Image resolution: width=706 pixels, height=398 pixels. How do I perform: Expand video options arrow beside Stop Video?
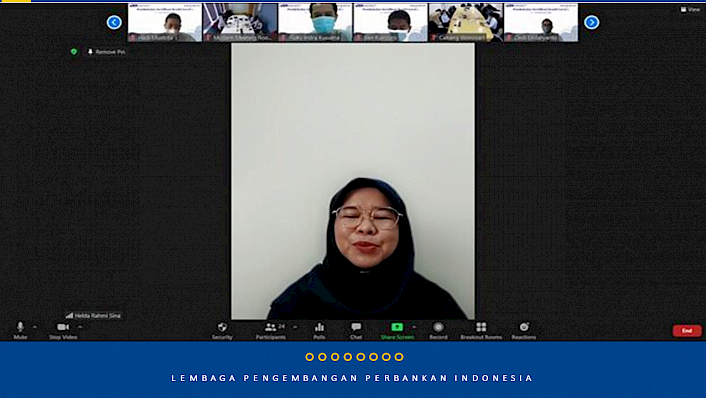point(80,327)
